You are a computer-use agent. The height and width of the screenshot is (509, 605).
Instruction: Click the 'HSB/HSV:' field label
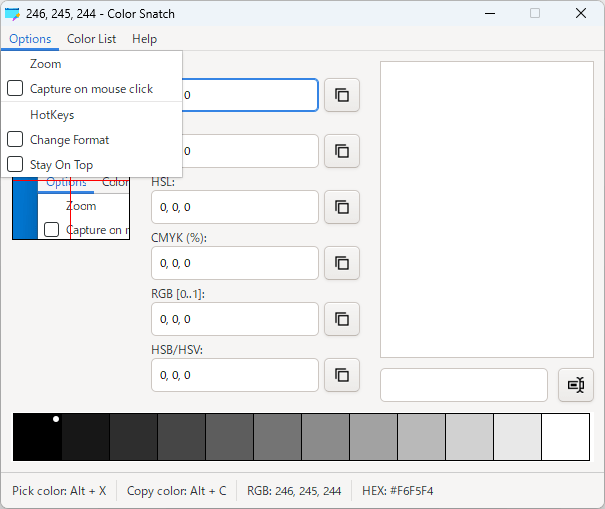tap(177, 350)
